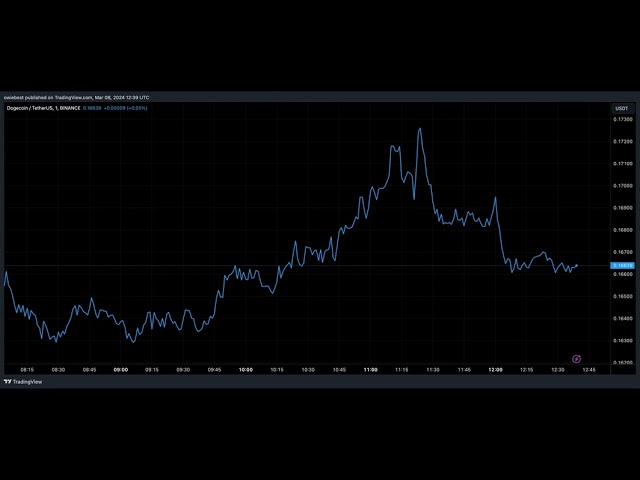The height and width of the screenshot is (480, 640).
Task: Select the 11:00 time axis label
Action: (x=370, y=370)
